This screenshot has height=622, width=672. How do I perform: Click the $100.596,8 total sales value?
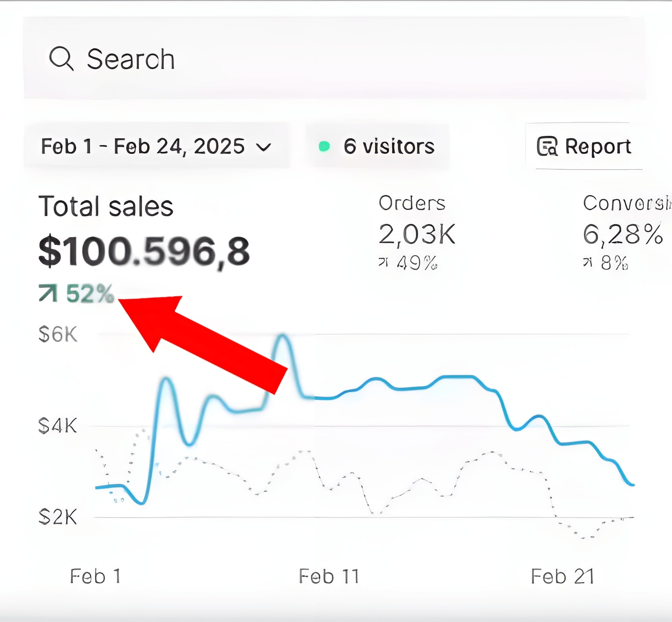(144, 251)
